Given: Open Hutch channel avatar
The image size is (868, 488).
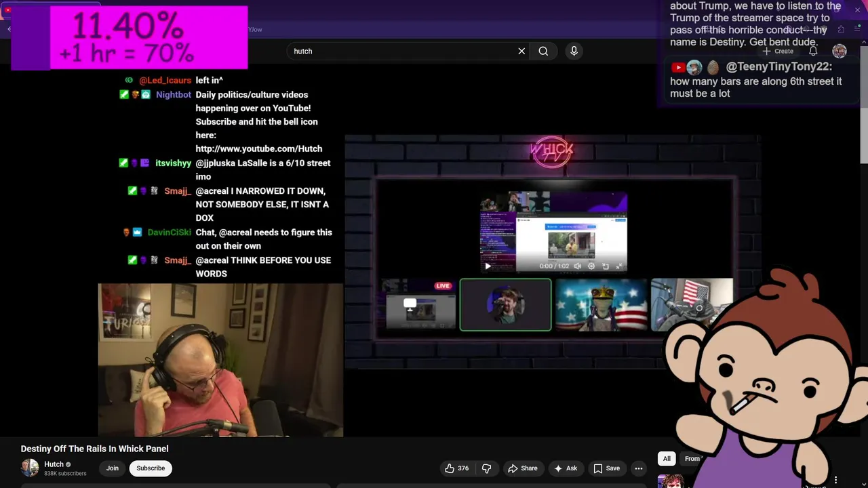Looking at the screenshot, I should pyautogui.click(x=30, y=468).
